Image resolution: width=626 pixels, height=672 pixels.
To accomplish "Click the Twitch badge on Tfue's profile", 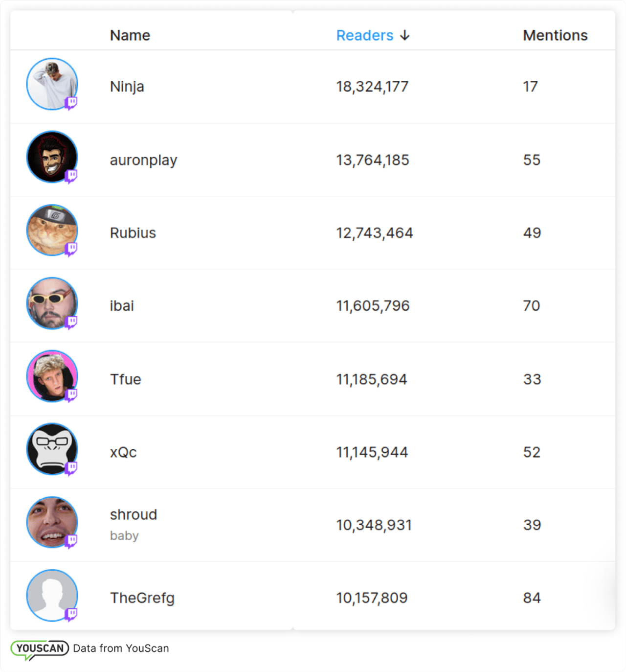I will point(71,394).
